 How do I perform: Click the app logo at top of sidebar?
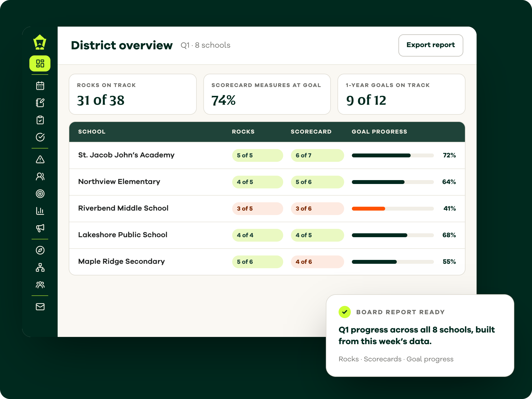[40, 42]
